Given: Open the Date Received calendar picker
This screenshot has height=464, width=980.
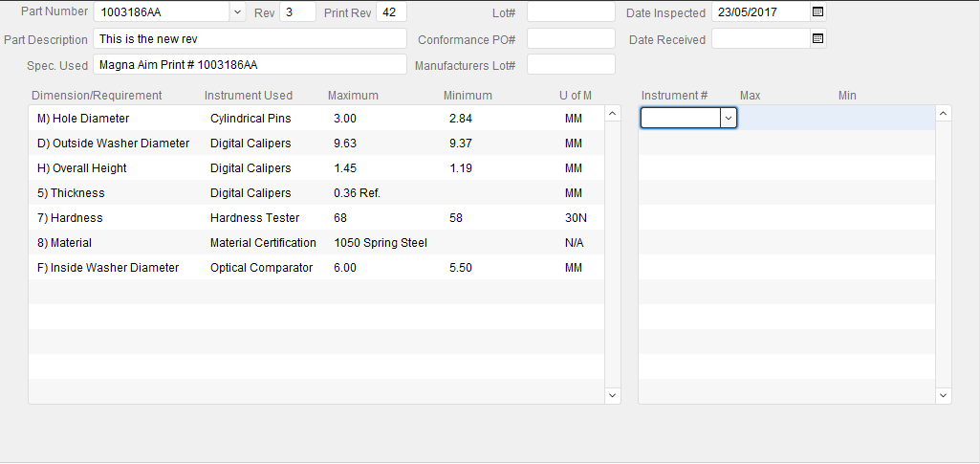Looking at the screenshot, I should click(x=817, y=39).
